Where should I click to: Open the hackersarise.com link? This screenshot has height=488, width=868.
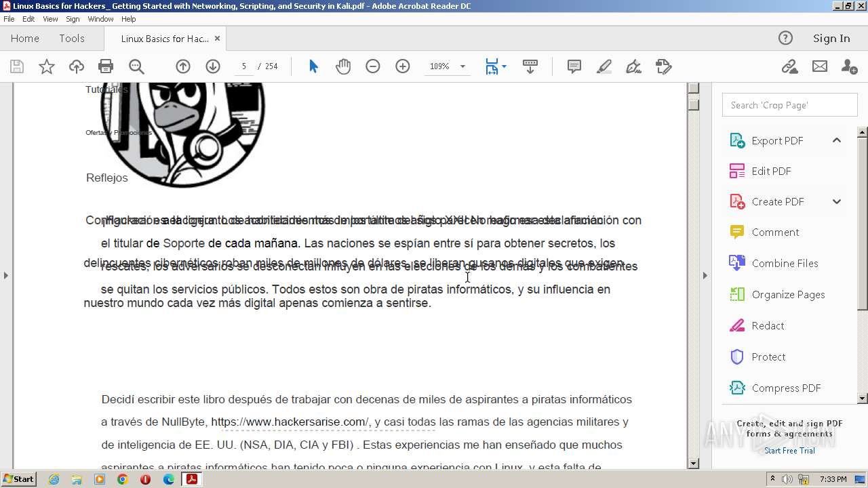point(290,422)
